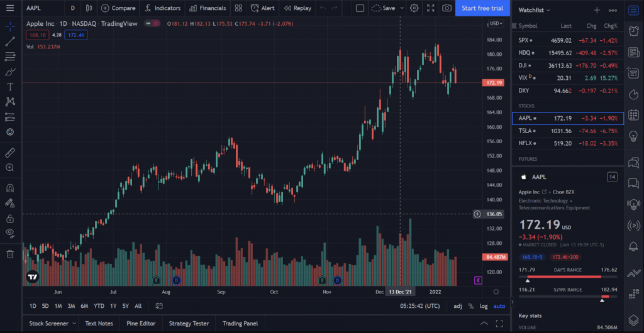Toggle percent scale mode
644x333 pixels.
470,306
